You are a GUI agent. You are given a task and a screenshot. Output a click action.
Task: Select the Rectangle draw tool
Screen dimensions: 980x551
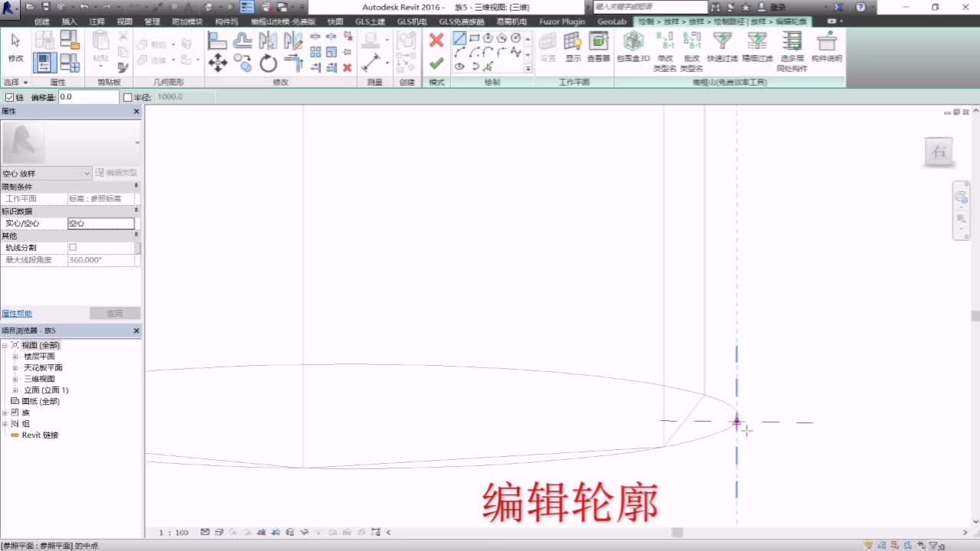(474, 37)
